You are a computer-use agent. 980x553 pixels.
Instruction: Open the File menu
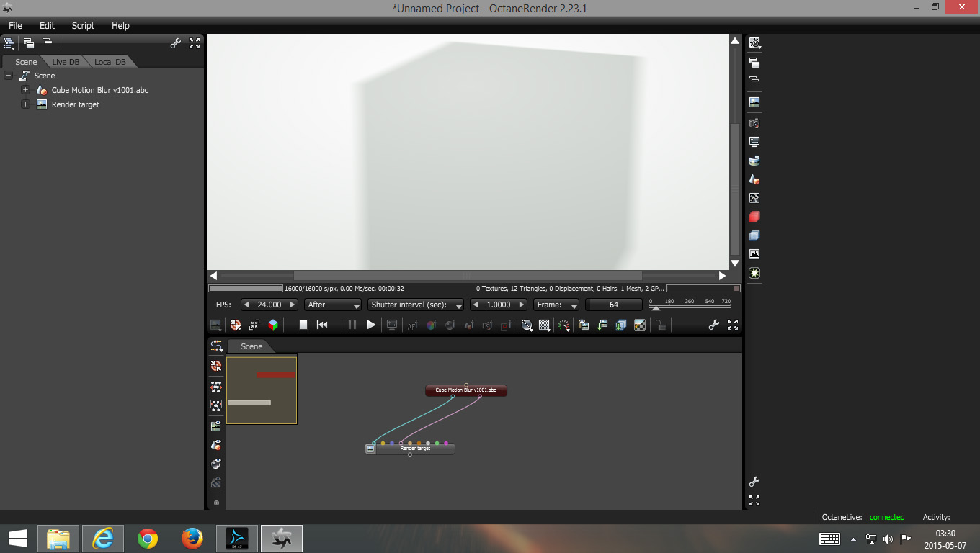pyautogui.click(x=15, y=25)
